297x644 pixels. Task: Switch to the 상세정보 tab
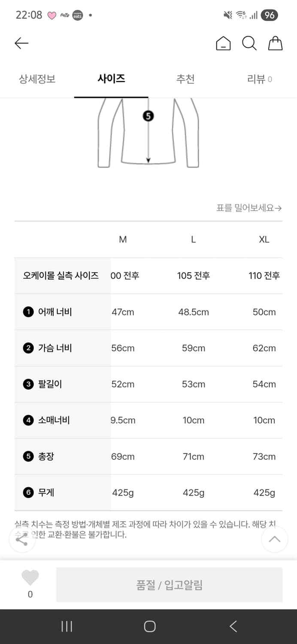click(x=37, y=79)
